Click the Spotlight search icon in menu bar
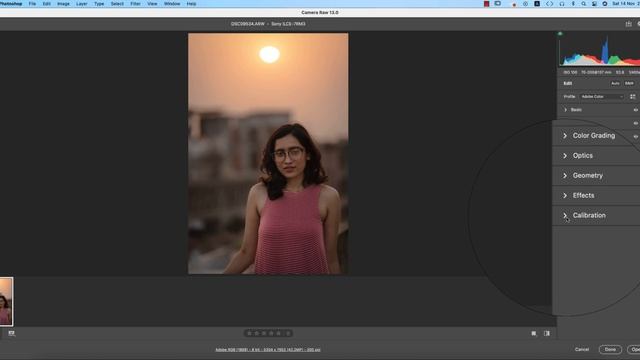Image resolution: width=640 pixels, height=360 pixels. [x=584, y=4]
